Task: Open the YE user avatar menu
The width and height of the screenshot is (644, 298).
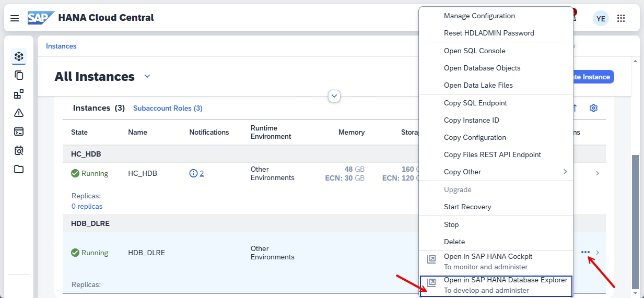Action: pyautogui.click(x=601, y=18)
